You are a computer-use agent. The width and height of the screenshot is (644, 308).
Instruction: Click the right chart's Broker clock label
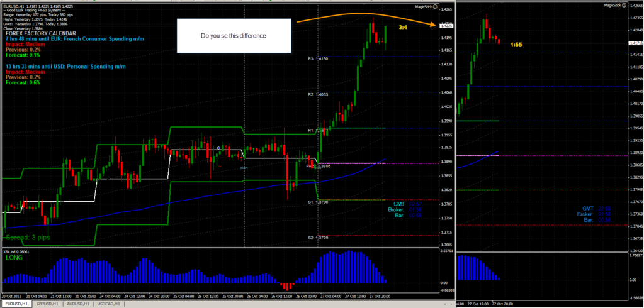pyautogui.click(x=585, y=214)
